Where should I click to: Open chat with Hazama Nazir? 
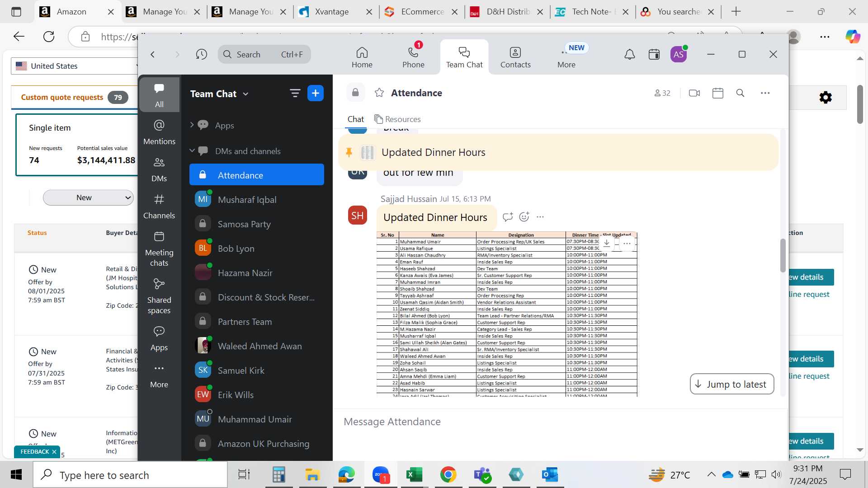[256, 272]
